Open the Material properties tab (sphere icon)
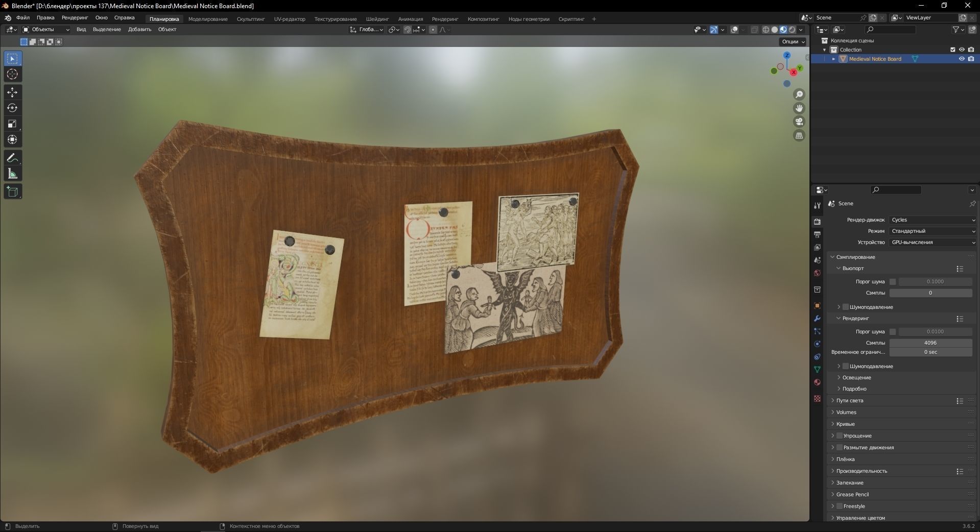This screenshot has width=980, height=532. coord(817,382)
